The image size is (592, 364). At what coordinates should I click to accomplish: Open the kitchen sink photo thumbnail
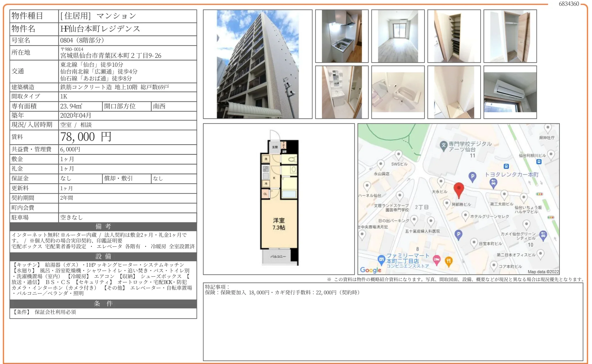[342, 36]
